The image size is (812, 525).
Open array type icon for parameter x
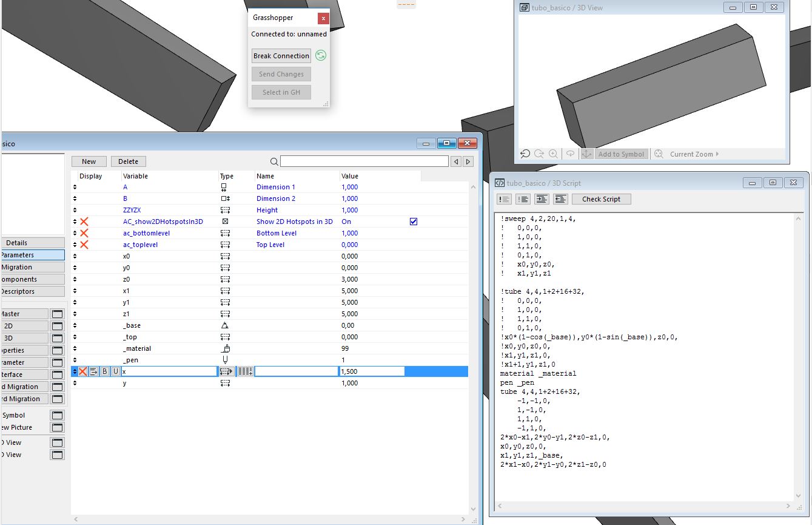coord(245,371)
